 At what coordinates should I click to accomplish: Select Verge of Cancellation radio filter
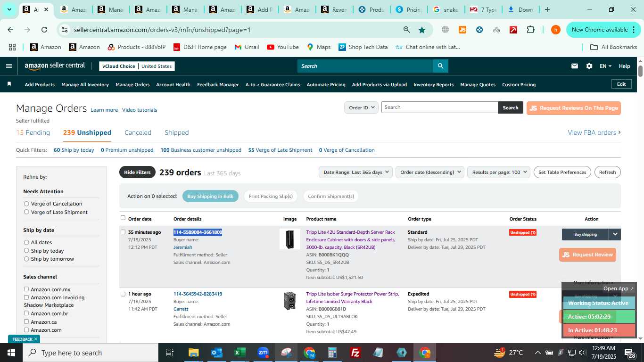(26, 204)
